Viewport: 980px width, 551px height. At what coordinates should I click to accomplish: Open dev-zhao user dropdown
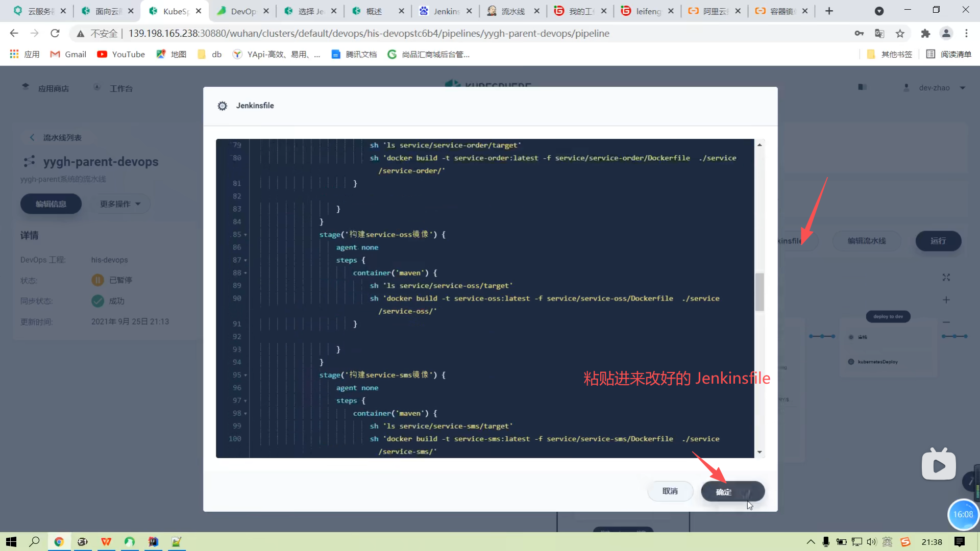(935, 88)
